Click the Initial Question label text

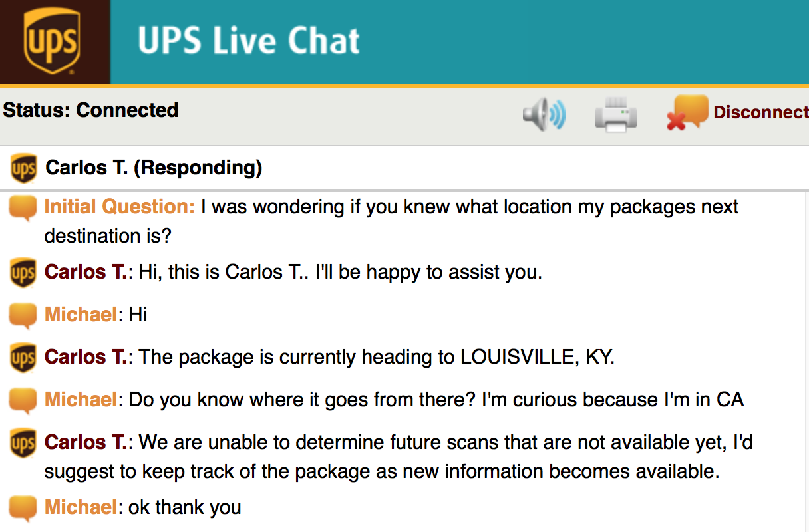click(120, 207)
